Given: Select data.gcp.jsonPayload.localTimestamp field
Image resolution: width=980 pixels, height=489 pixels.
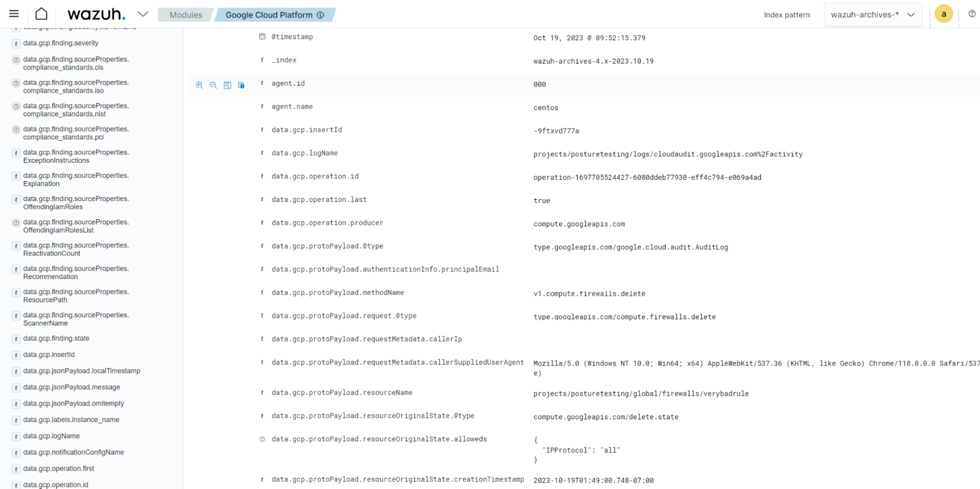Looking at the screenshot, I should click(x=82, y=371).
